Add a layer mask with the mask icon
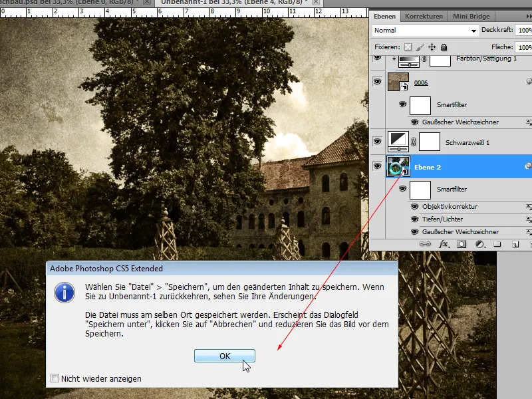The image size is (532, 399). click(x=462, y=244)
